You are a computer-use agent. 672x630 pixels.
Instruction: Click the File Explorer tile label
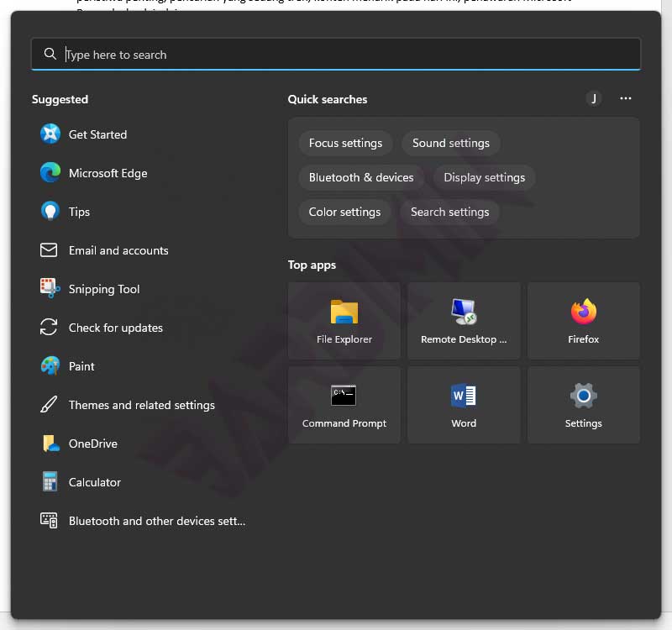pyautogui.click(x=344, y=339)
